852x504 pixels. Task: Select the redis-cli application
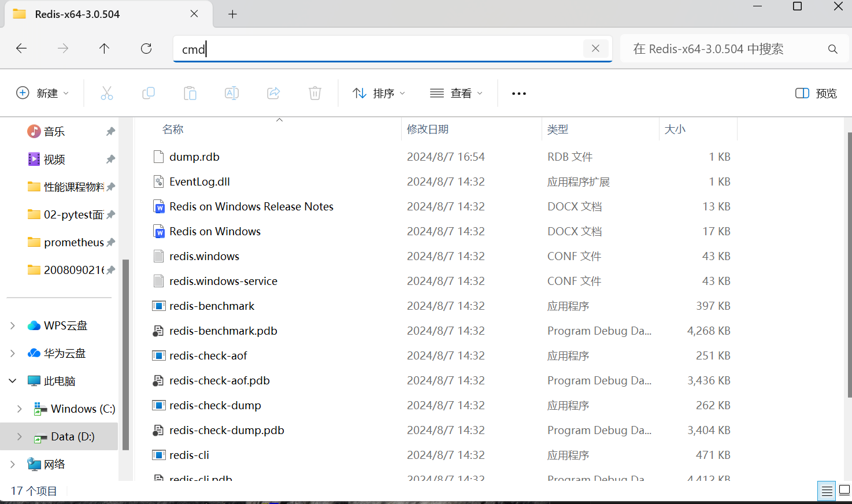189,455
